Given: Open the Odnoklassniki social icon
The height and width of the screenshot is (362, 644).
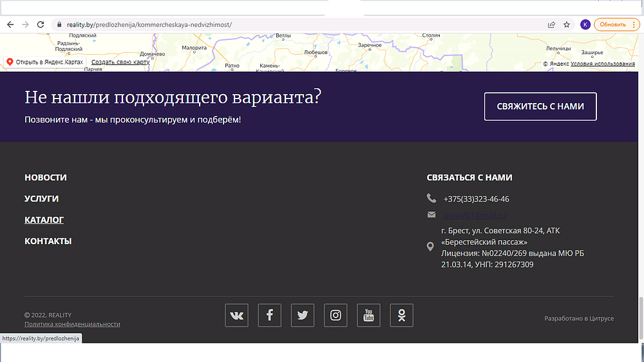Looking at the screenshot, I should (401, 316).
